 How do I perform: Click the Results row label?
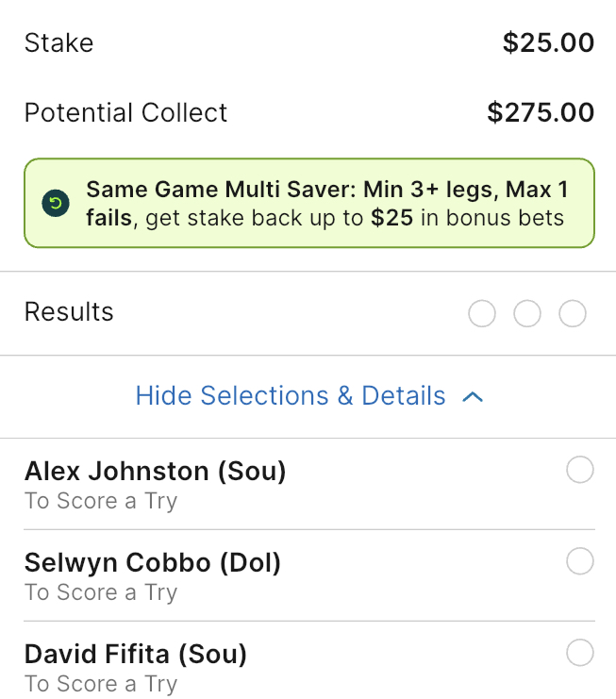point(69,312)
